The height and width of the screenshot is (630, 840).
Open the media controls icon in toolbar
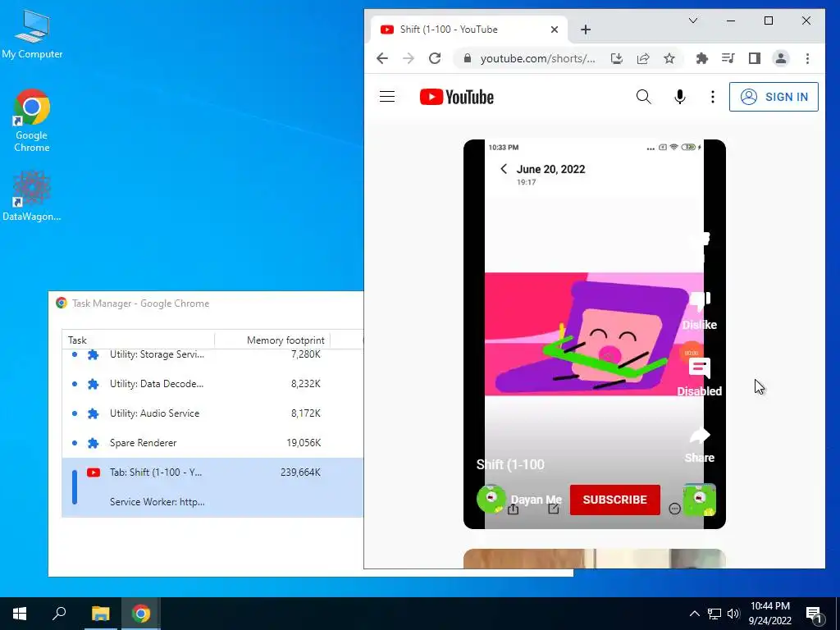click(x=728, y=58)
